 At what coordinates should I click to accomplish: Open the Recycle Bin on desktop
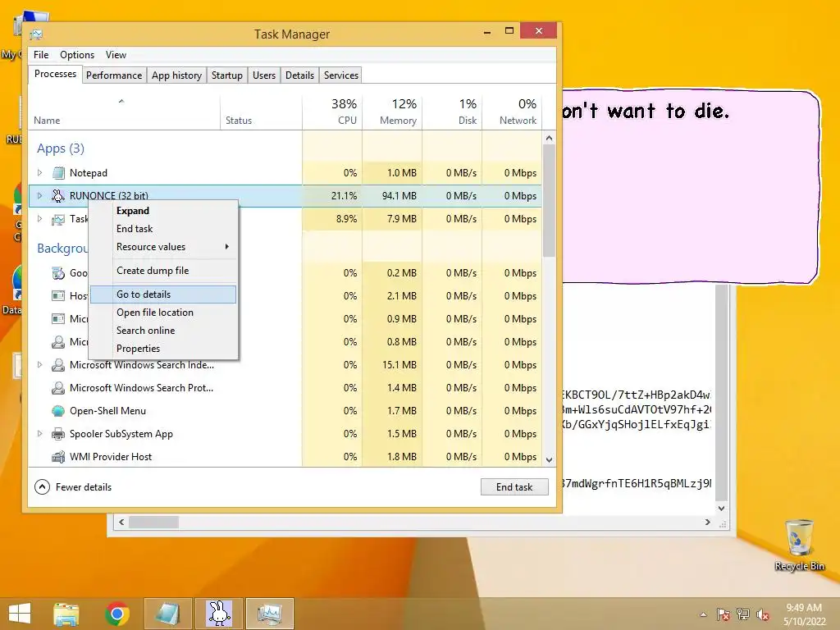click(799, 545)
